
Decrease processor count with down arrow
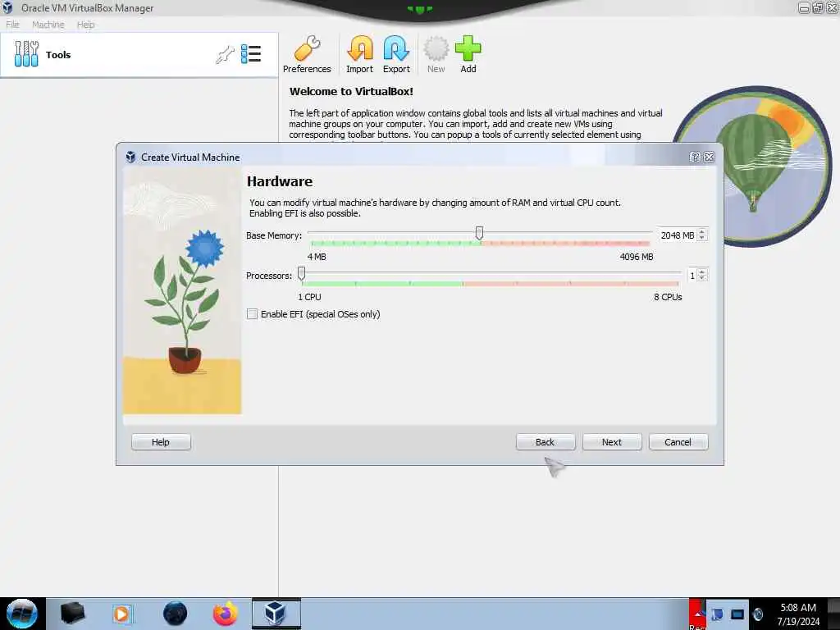pyautogui.click(x=702, y=278)
